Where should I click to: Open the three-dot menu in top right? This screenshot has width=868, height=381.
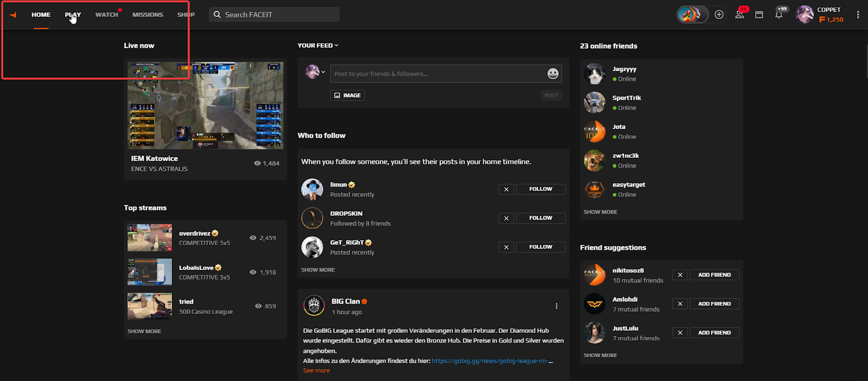tap(858, 15)
